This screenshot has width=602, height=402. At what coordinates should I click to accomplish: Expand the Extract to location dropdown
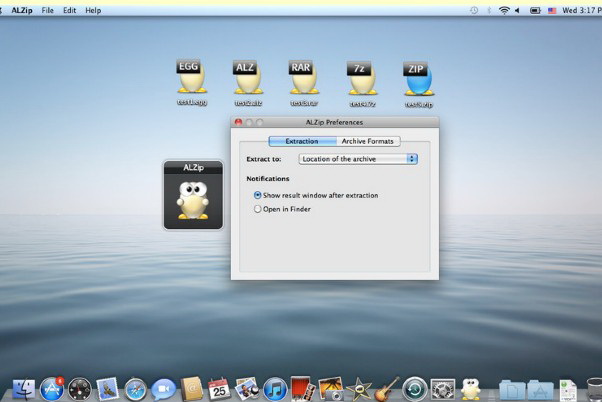click(x=358, y=159)
